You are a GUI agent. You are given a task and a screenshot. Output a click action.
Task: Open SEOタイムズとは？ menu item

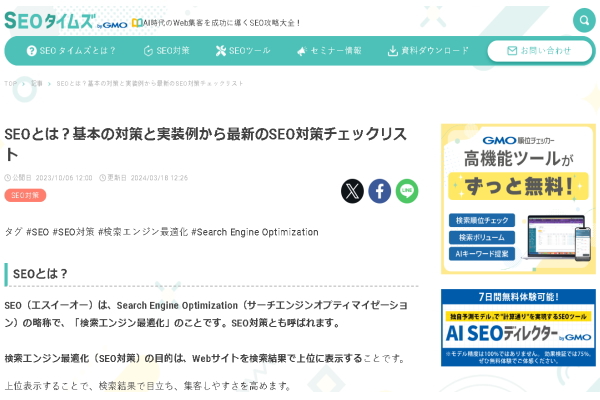(71, 51)
